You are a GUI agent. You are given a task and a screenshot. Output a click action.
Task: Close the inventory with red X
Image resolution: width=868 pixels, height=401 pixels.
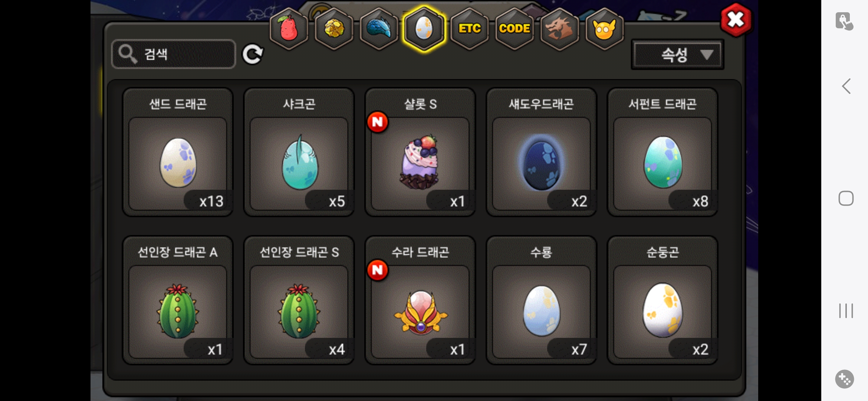point(736,20)
